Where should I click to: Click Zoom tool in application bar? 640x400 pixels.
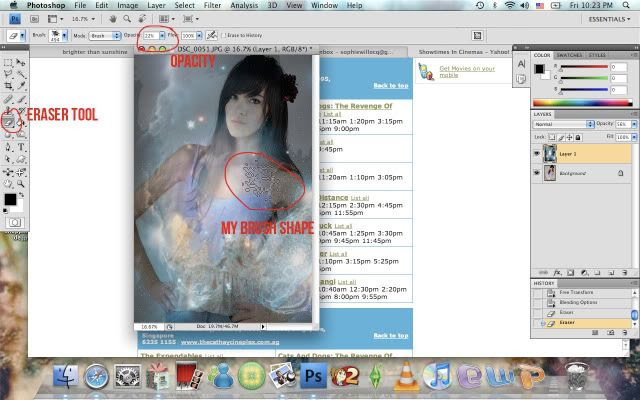pos(127,19)
